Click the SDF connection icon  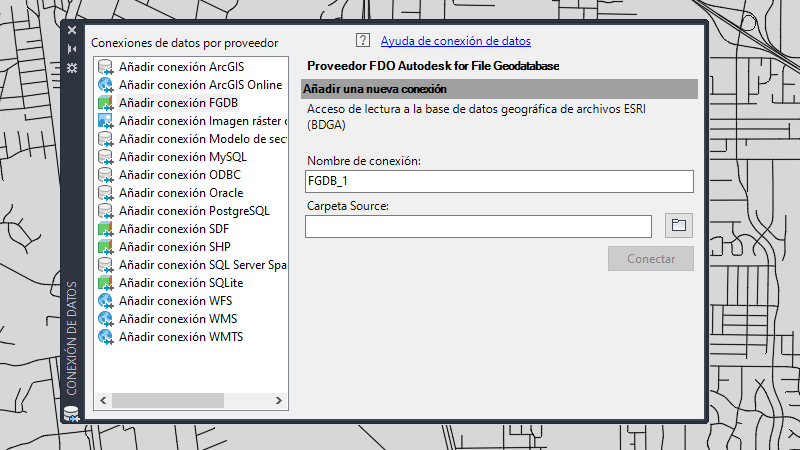pos(106,229)
